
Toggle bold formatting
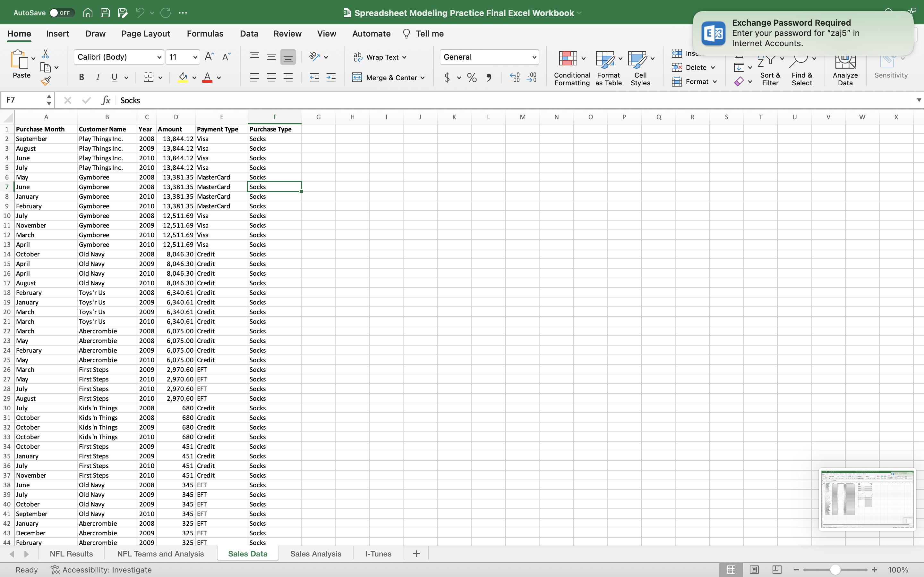click(81, 78)
